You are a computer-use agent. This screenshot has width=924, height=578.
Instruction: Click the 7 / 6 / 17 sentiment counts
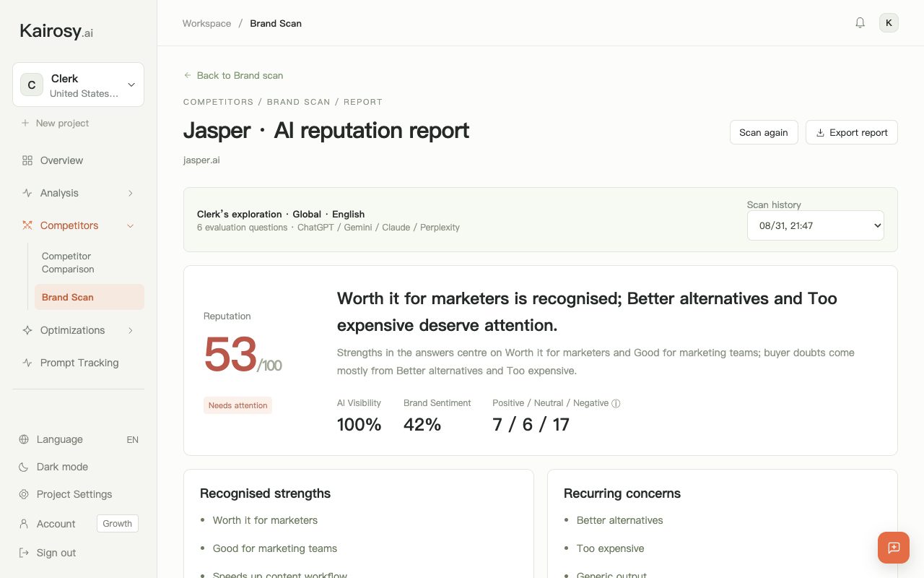(531, 424)
